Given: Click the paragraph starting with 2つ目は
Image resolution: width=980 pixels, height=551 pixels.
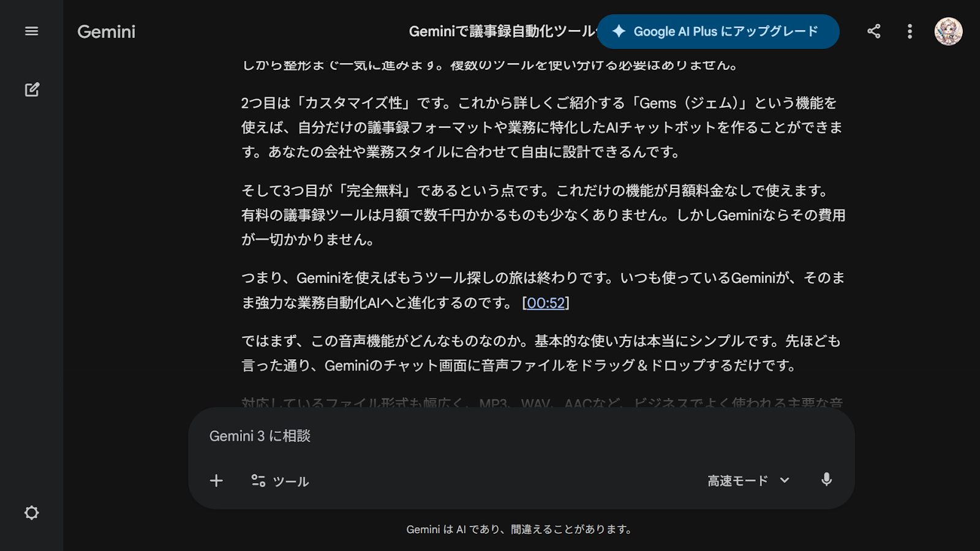Looking at the screenshot, I should tap(542, 127).
